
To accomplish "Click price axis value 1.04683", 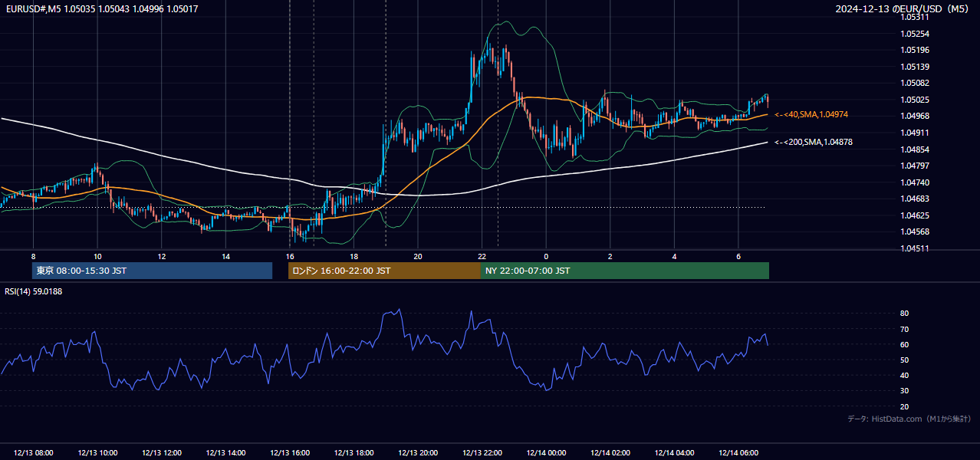I will [x=915, y=199].
